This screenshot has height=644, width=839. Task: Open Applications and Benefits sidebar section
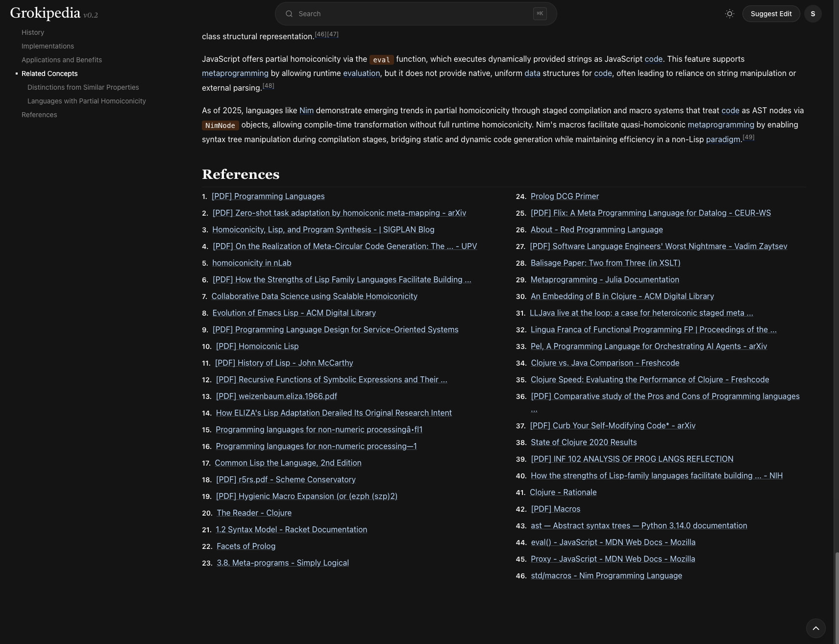click(x=62, y=60)
